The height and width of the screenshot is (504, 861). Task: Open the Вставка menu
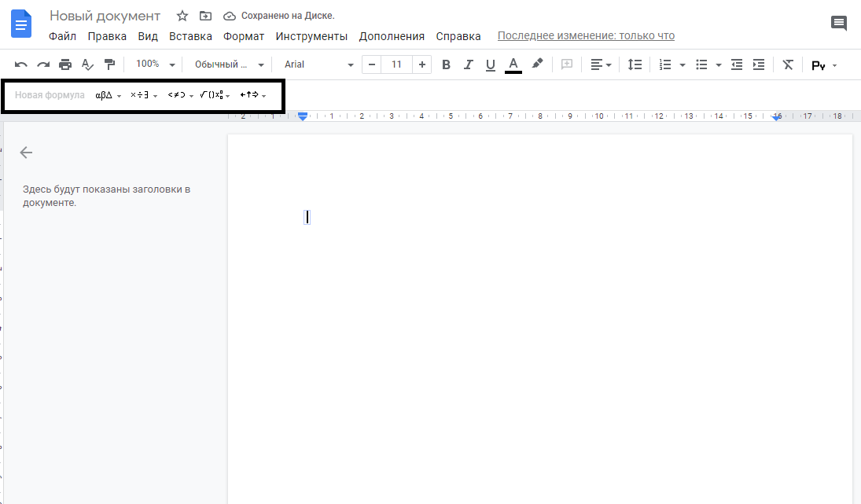190,36
